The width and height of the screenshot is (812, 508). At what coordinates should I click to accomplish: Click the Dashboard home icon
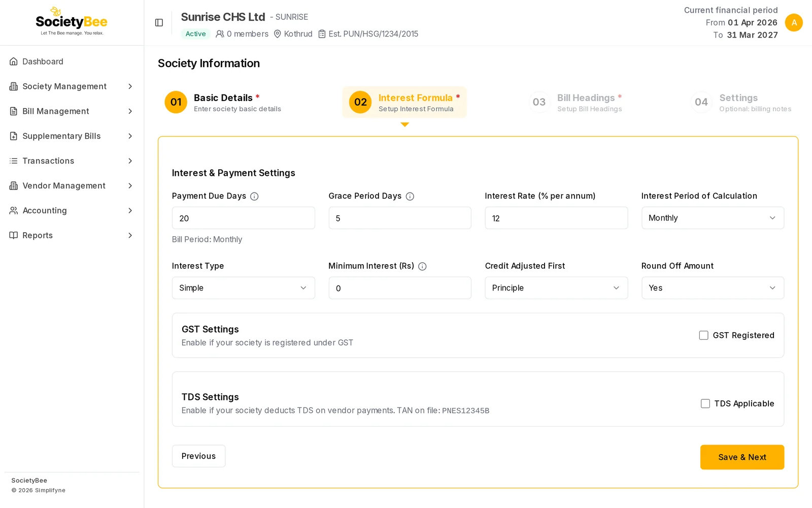[14, 61]
